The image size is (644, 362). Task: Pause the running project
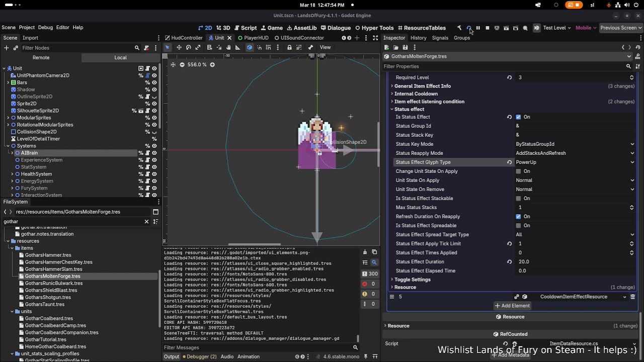[x=478, y=28]
